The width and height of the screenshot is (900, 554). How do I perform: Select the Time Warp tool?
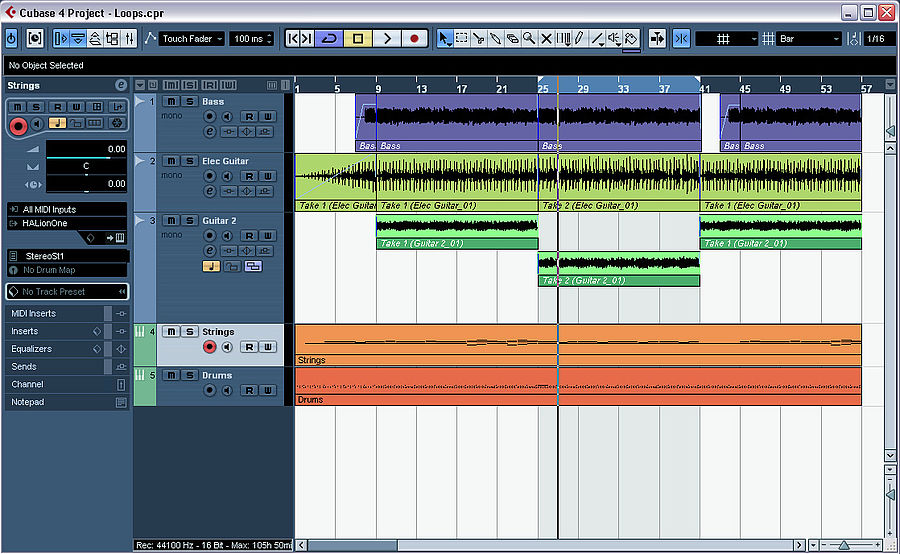[x=563, y=38]
